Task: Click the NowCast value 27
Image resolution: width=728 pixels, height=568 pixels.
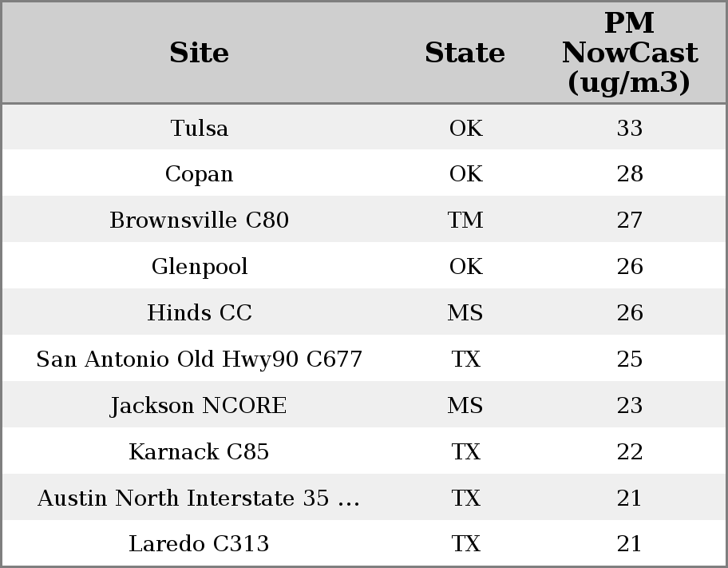Action: click(629, 220)
